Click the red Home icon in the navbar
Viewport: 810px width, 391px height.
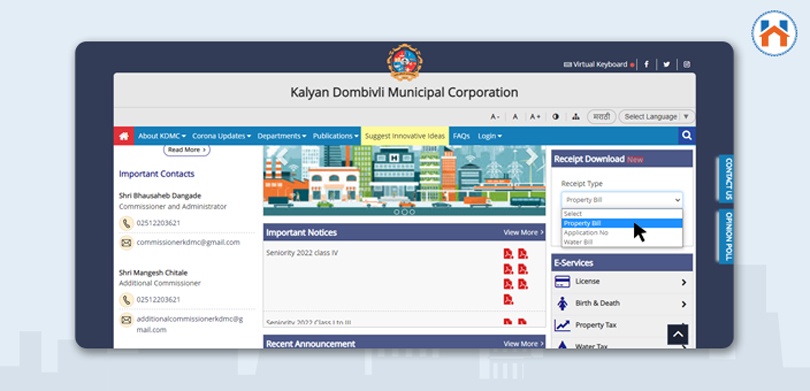[123, 136]
